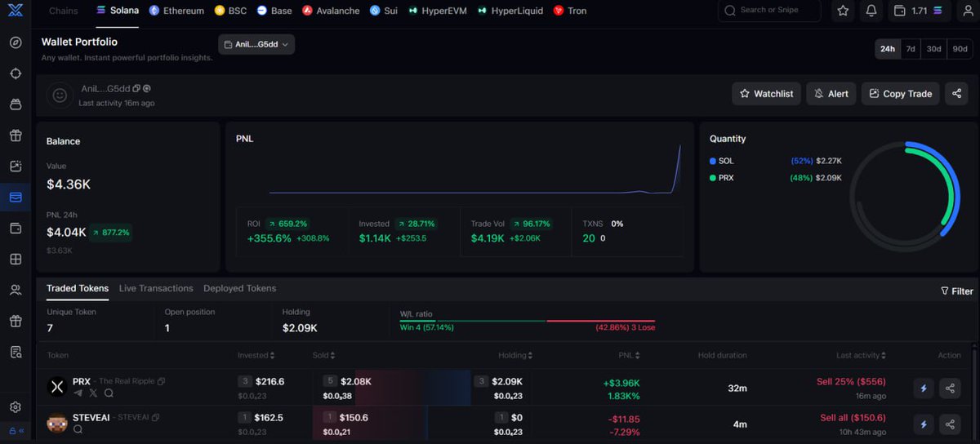This screenshot has width=980, height=444.
Task: Click the X logo in the top-left corner
Action: (x=16, y=11)
